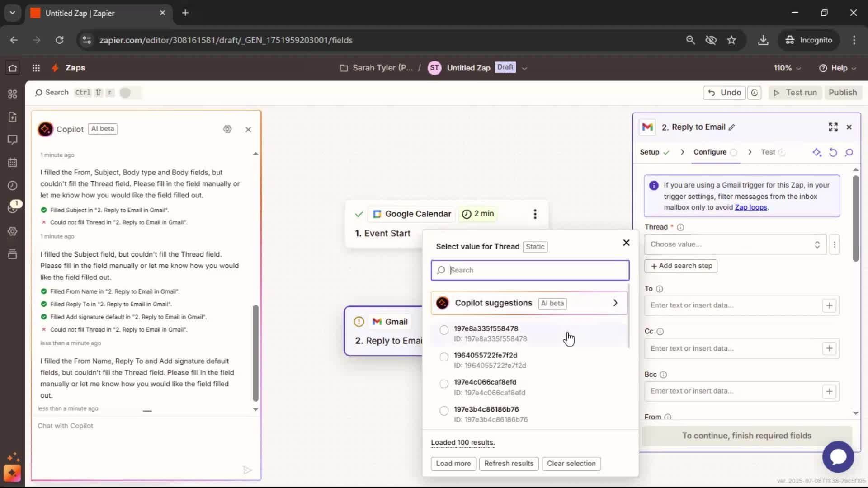
Task: Open a new browser tab
Action: pos(185,13)
